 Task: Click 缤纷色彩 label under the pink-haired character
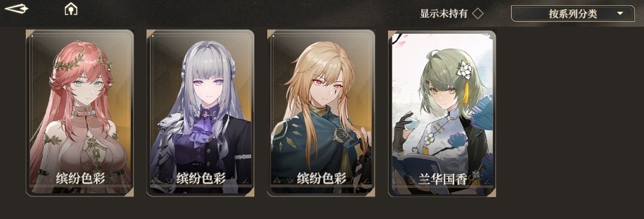[80, 179]
